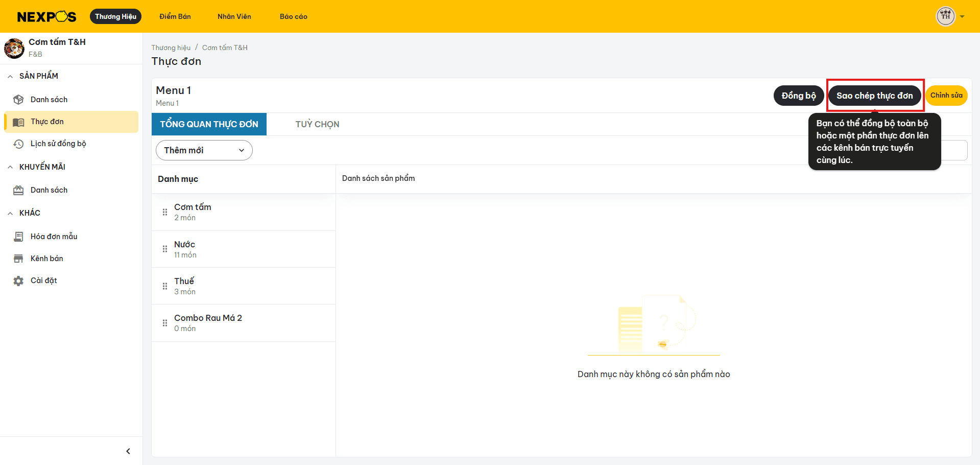Click the Lịch sử đồng bộ history icon
This screenshot has height=465, width=980.
(x=18, y=144)
